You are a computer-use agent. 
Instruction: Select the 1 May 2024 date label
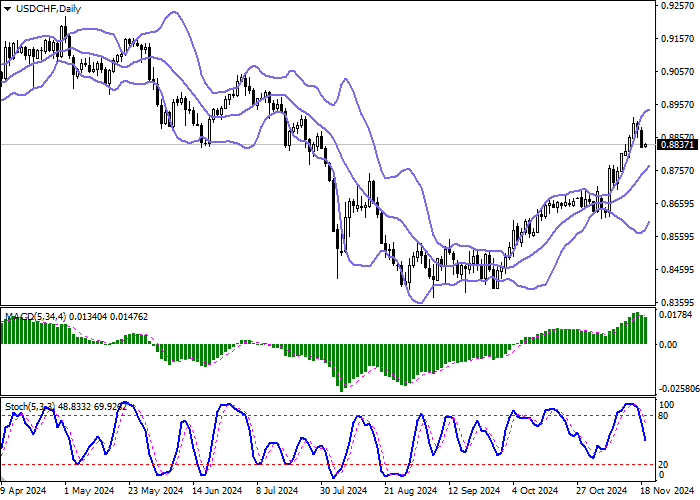coord(89,491)
